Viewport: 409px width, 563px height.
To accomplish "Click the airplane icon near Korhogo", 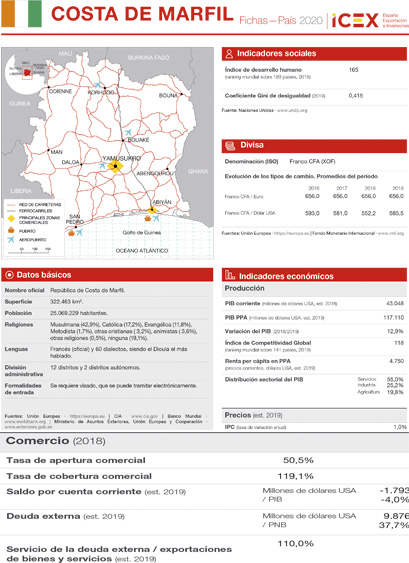I will point(97,85).
